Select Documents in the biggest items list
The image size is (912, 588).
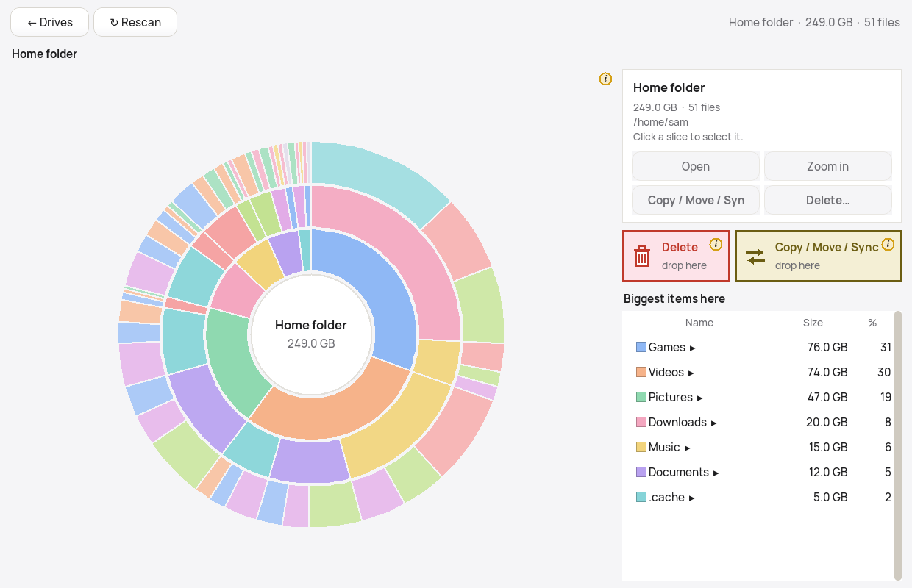758,472
